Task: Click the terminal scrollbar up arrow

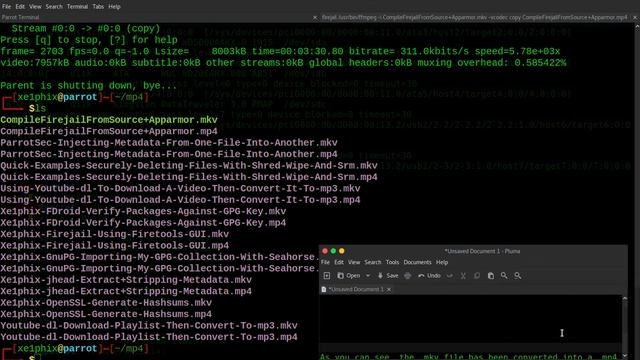Action: (x=637, y=26)
